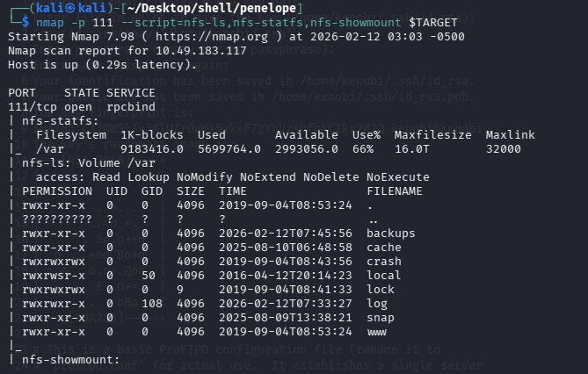Image resolution: width=588 pixels, height=374 pixels.
Task: Click the snap directory filename
Action: (381, 317)
